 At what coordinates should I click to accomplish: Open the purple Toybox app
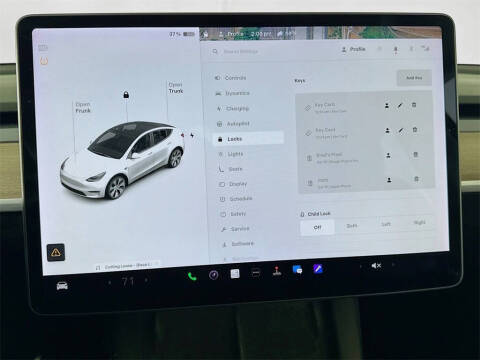click(x=318, y=268)
